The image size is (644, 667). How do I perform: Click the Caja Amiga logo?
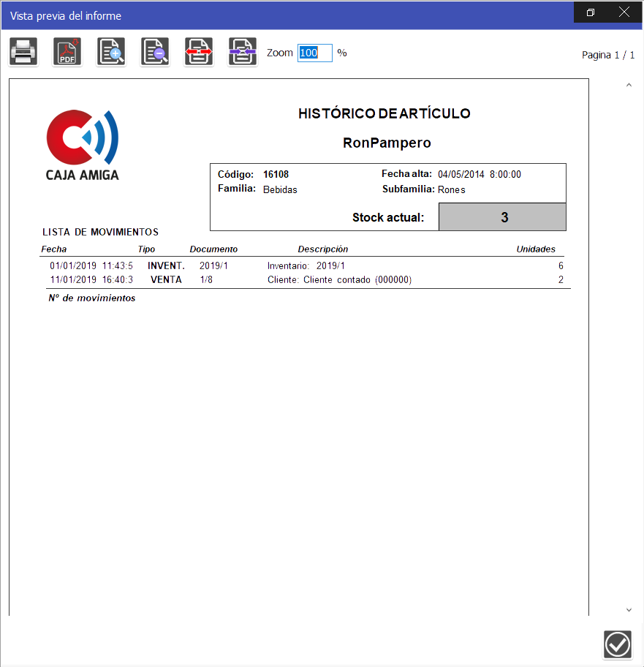pos(83,144)
